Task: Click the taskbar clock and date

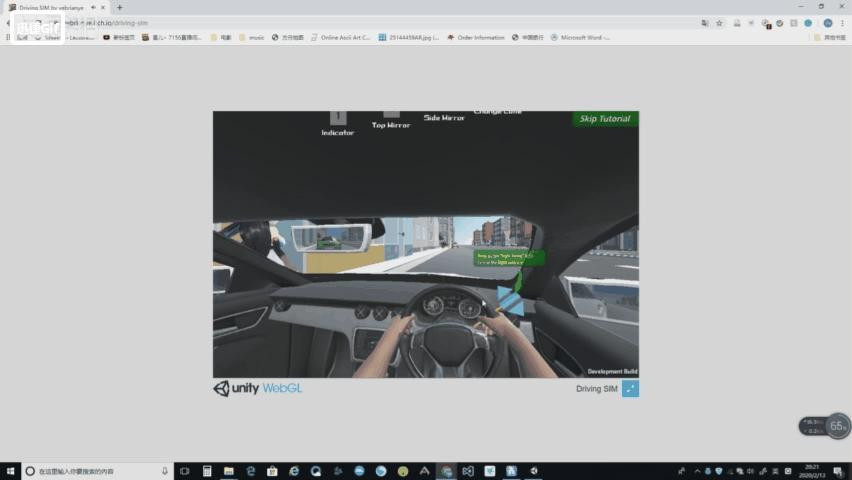Action: click(x=812, y=471)
